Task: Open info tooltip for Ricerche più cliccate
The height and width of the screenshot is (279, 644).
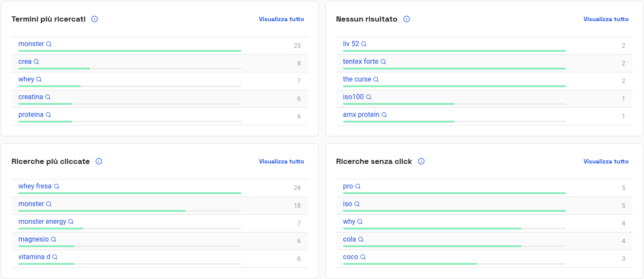Action: click(99, 161)
